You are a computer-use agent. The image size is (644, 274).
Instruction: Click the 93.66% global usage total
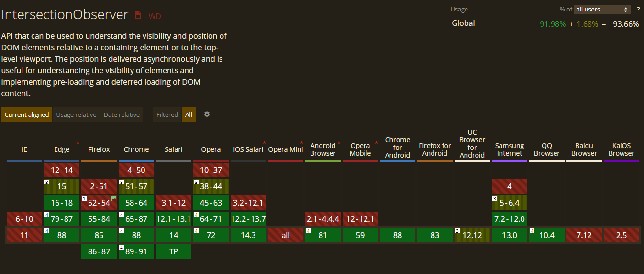[x=626, y=24]
